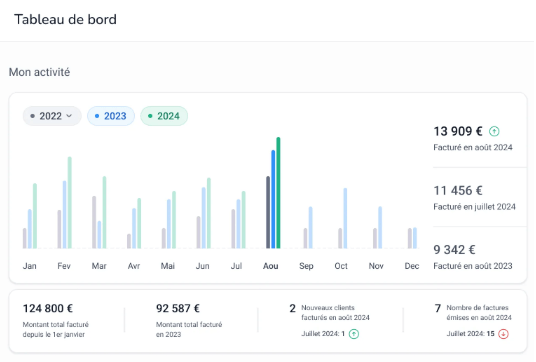The height and width of the screenshot is (362, 536).
Task: Click the Oct month label
Action: (341, 266)
